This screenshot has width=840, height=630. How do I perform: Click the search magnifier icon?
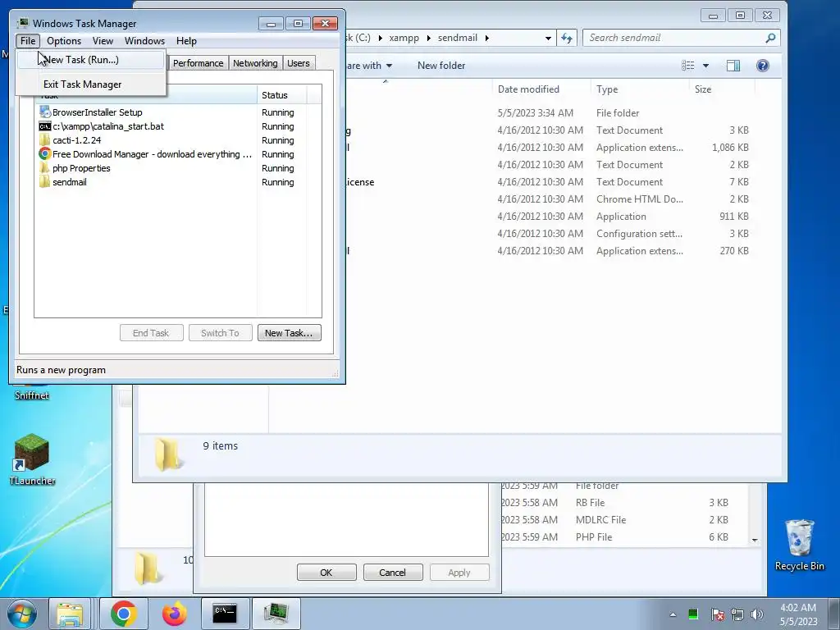click(770, 38)
